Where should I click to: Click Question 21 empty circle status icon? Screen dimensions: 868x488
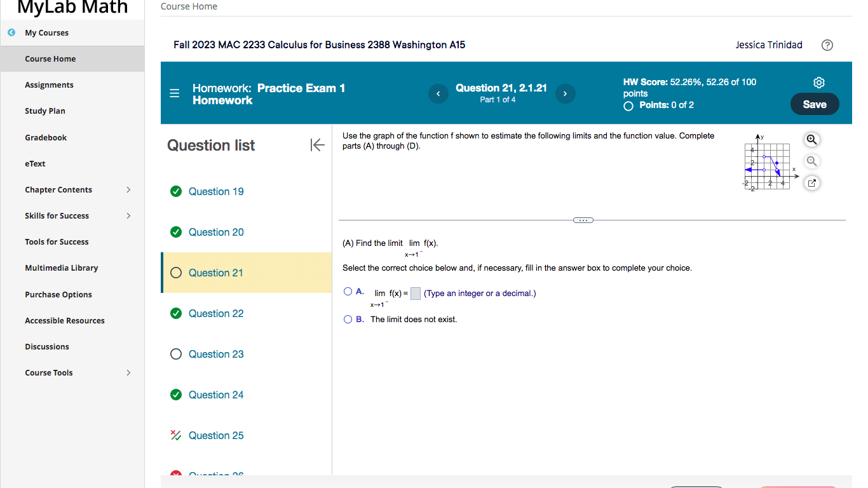click(176, 273)
